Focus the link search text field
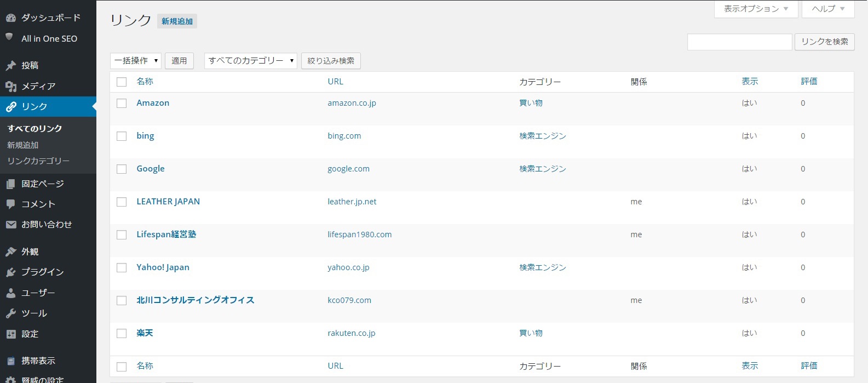The image size is (868, 383). [x=739, y=42]
